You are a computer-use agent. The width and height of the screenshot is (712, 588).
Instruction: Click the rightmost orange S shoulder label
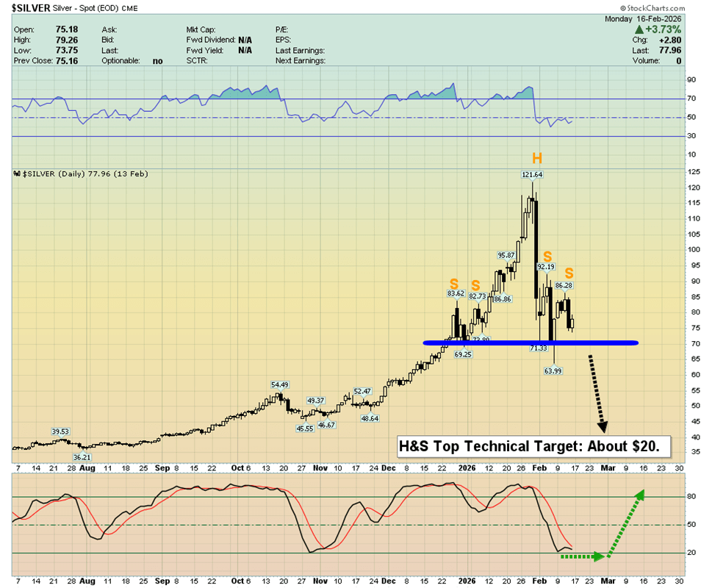coord(569,273)
